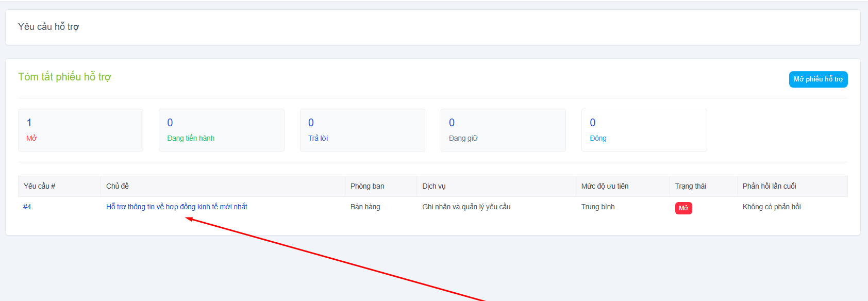
Task: Open the "Hỗ trợ thông tin về hợp đồng" ticket
Action: point(176,207)
